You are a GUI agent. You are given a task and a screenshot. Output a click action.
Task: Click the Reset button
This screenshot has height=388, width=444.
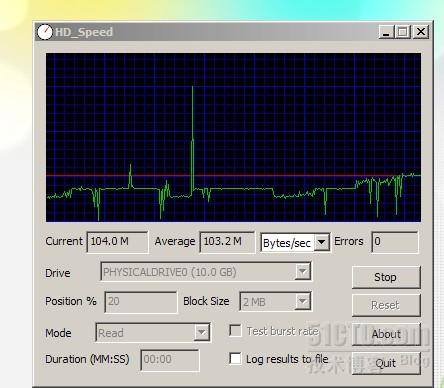coord(386,305)
